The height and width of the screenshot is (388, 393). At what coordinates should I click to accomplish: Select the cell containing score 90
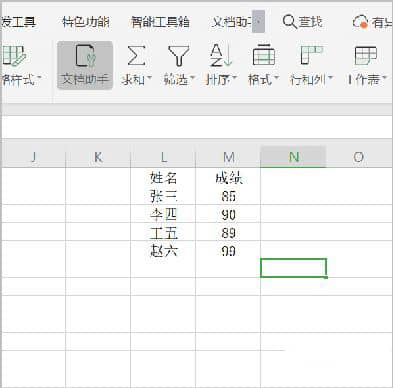tap(228, 214)
